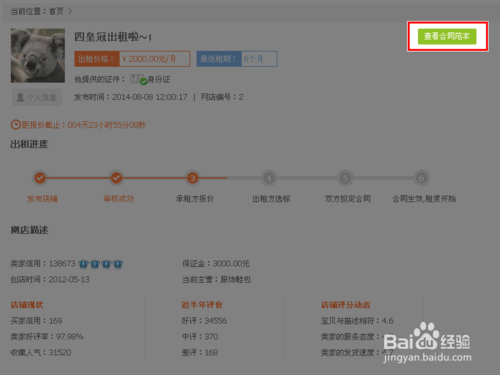Click the 当前主营:服饰鞋包 text
The width and height of the screenshot is (500, 375).
(x=216, y=279)
